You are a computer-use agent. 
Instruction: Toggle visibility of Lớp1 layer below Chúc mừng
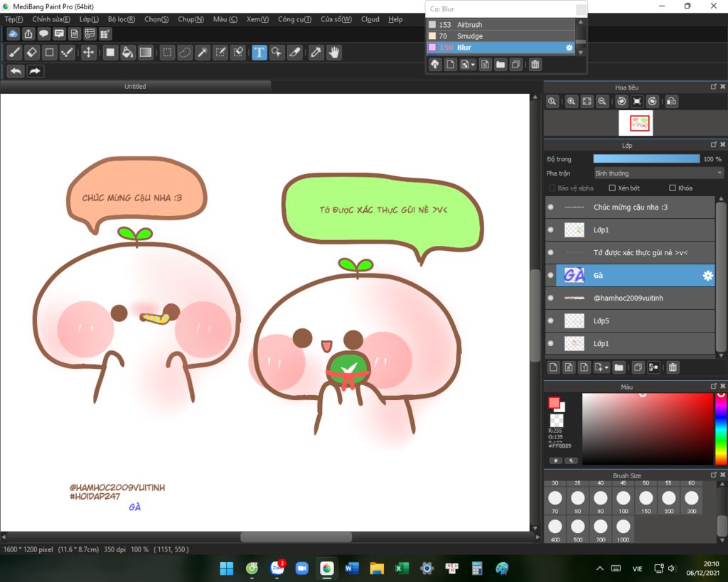click(551, 230)
